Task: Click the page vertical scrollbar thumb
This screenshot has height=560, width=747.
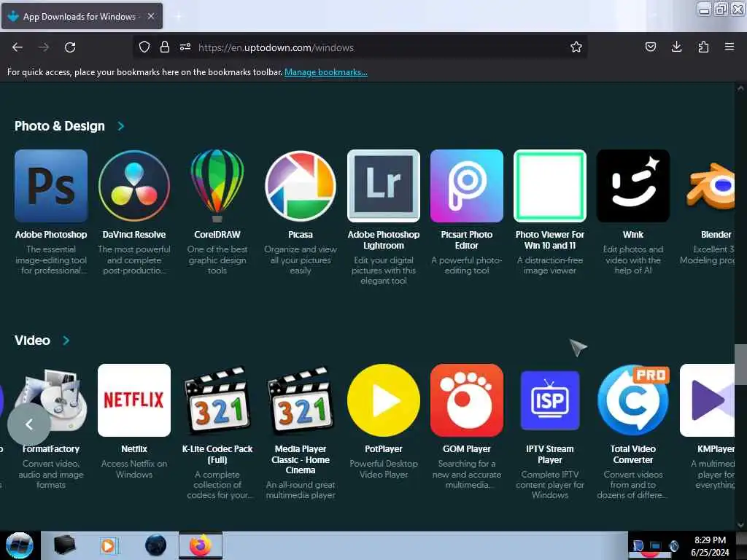Action: [740, 365]
